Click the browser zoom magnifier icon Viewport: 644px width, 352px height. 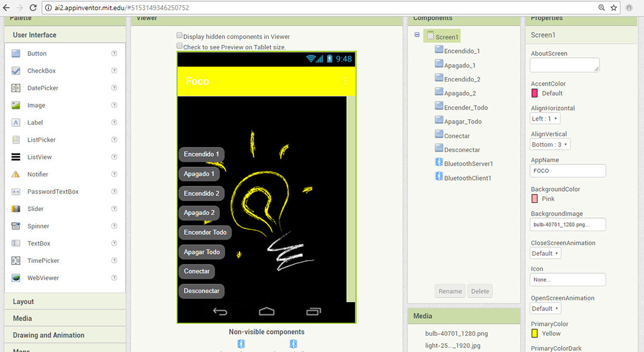601,8
